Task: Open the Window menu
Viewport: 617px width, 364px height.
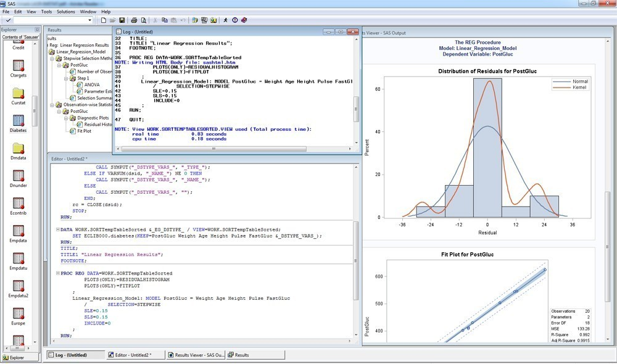Action: point(88,12)
